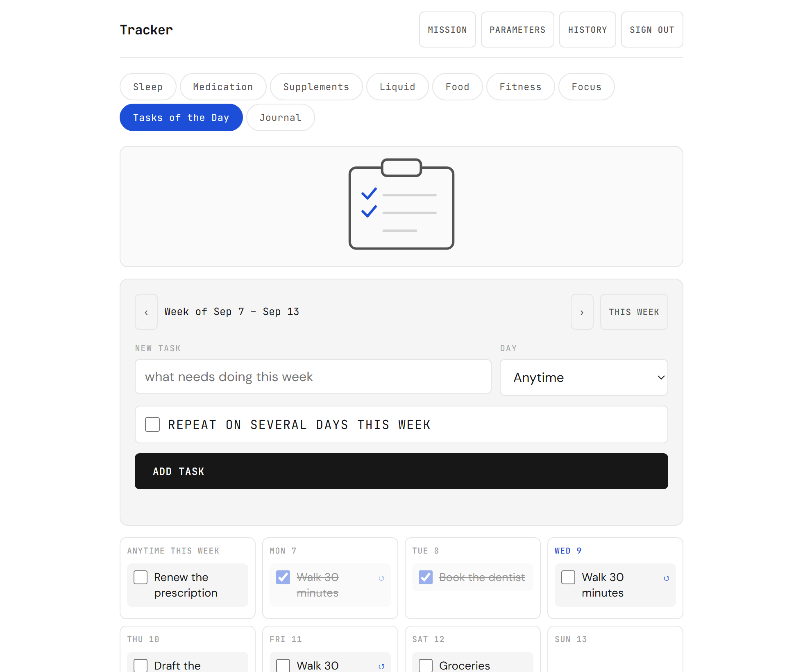Click the Sign Out button

[x=652, y=30]
